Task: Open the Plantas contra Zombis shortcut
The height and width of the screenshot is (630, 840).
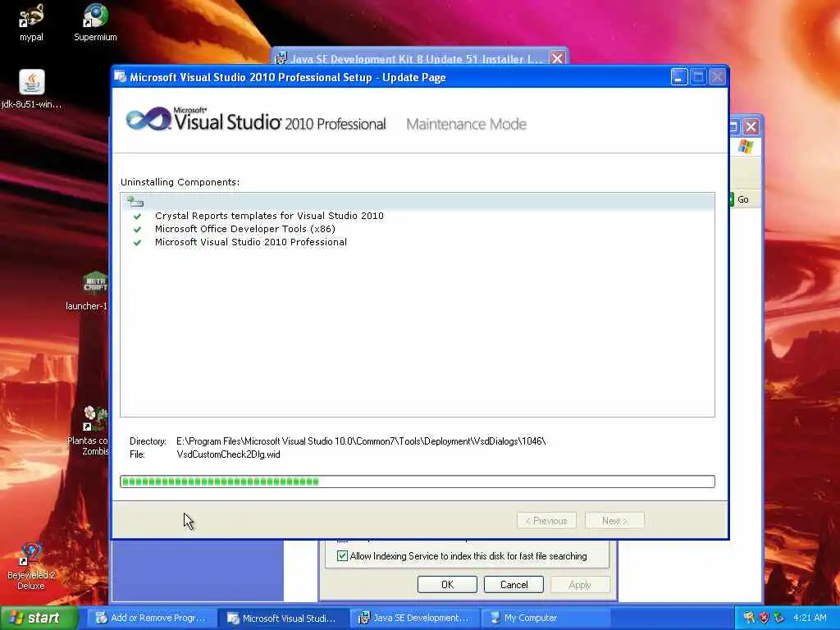Action: (x=95, y=431)
